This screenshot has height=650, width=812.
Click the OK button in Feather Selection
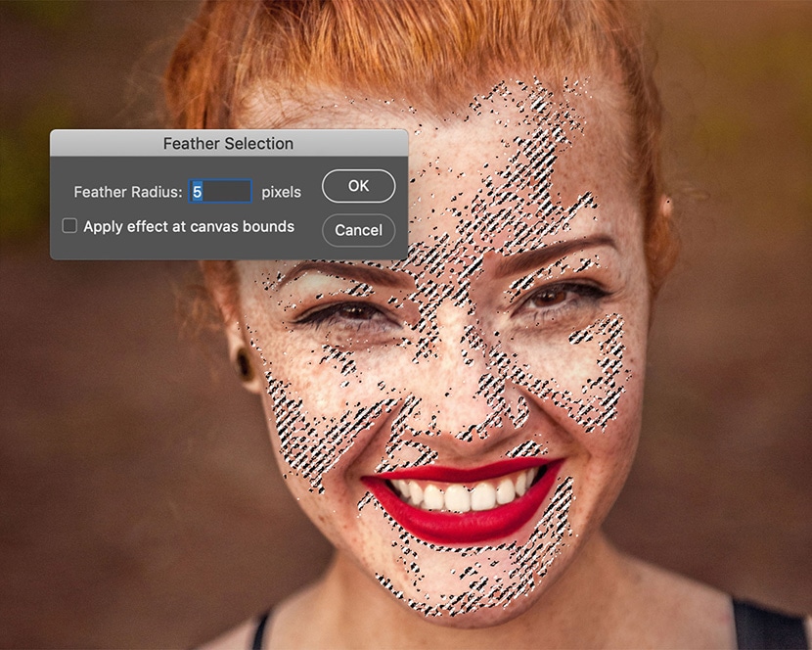coord(358,186)
